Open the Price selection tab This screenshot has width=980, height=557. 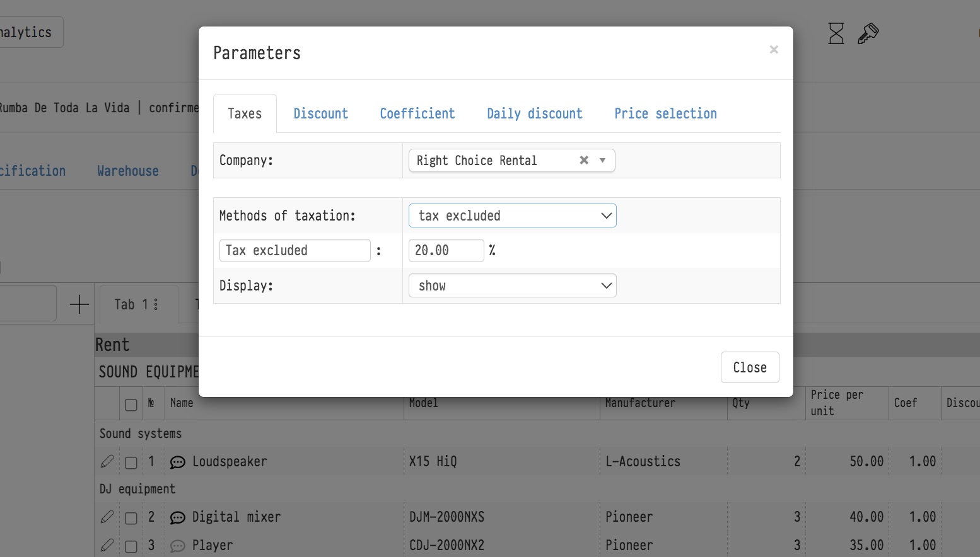tap(665, 113)
